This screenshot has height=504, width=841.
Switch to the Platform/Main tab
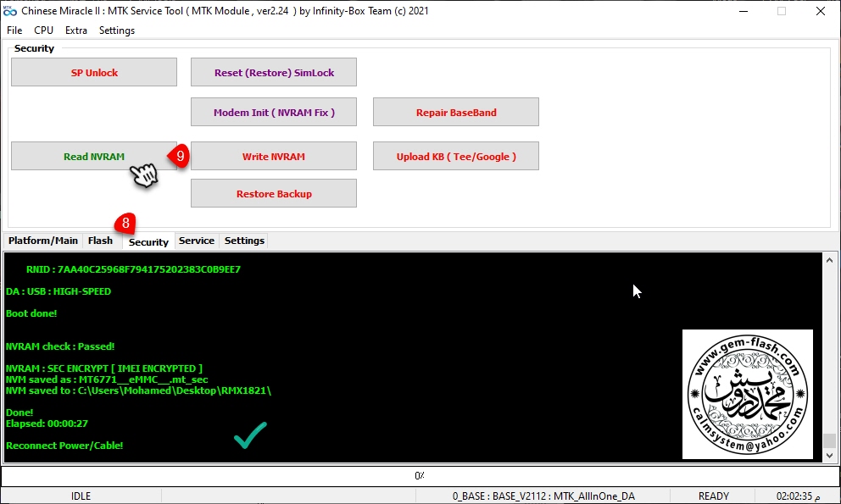(x=43, y=241)
